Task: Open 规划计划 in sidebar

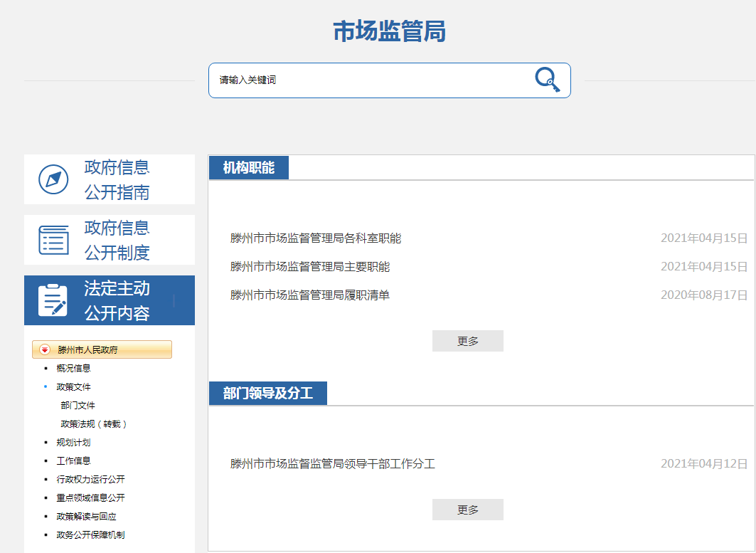Action: click(73, 443)
